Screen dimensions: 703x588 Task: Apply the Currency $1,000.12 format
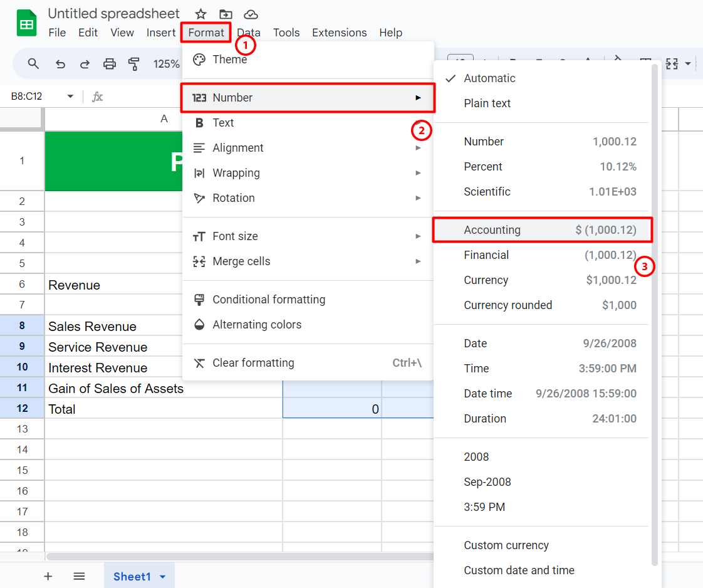tap(542, 280)
